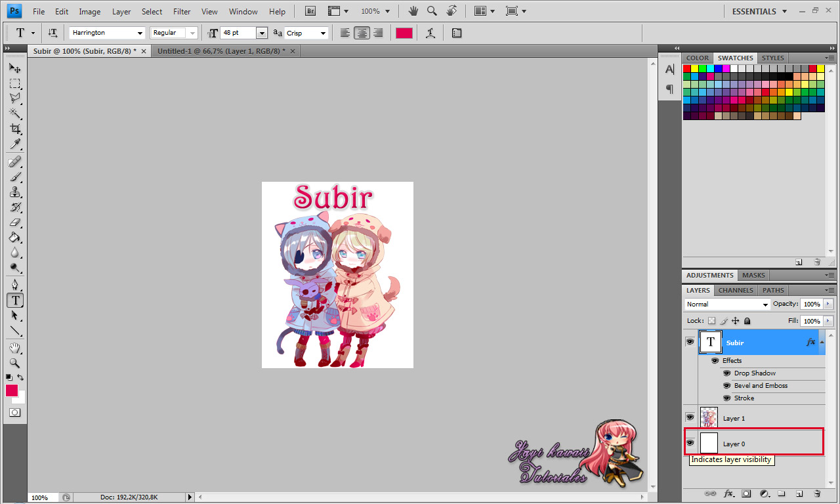Image resolution: width=840 pixels, height=504 pixels.
Task: Toggle the Character and Paragraph panel
Action: tap(457, 33)
